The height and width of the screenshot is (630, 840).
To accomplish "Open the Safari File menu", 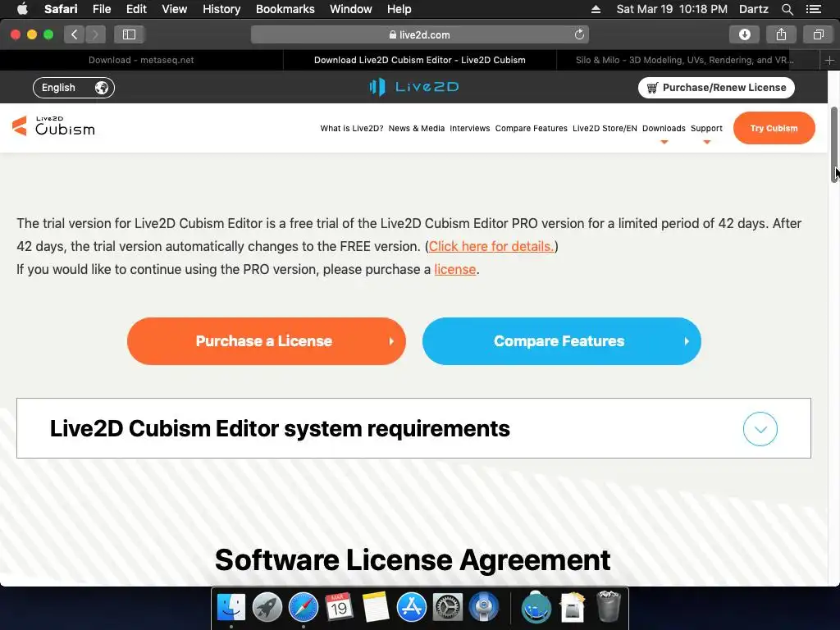I will (101, 9).
